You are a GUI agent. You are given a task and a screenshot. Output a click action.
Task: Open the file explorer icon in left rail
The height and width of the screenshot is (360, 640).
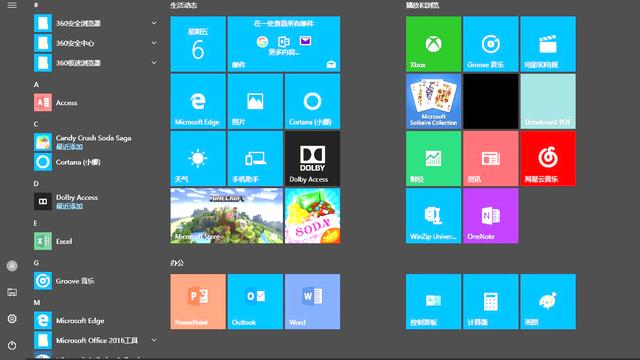click(12, 292)
